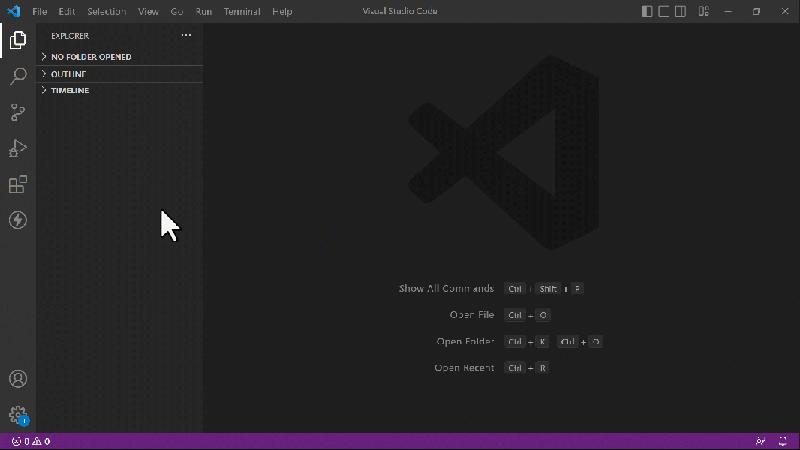
Task: Open Run and Debug view icon
Action: tap(18, 148)
